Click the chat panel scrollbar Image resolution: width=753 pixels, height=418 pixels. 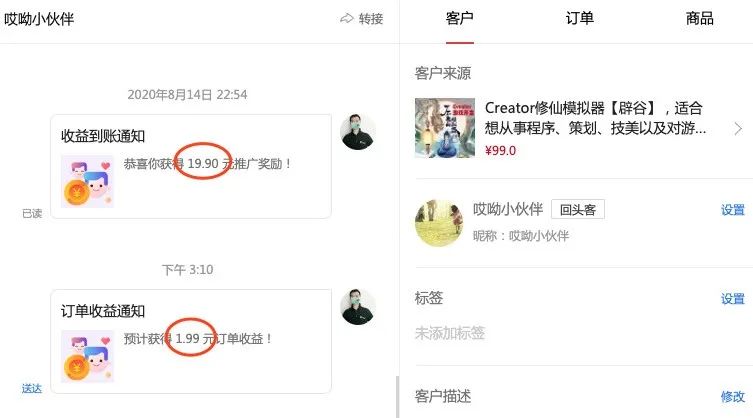397,397
